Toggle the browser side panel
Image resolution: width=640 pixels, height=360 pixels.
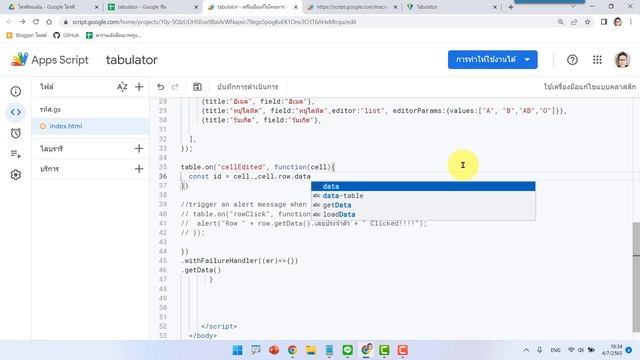click(604, 22)
